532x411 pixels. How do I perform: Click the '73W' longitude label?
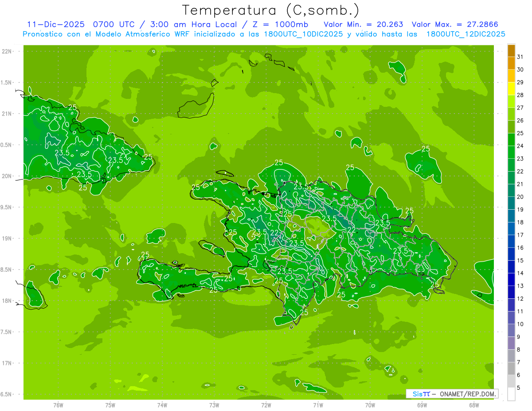(214, 405)
